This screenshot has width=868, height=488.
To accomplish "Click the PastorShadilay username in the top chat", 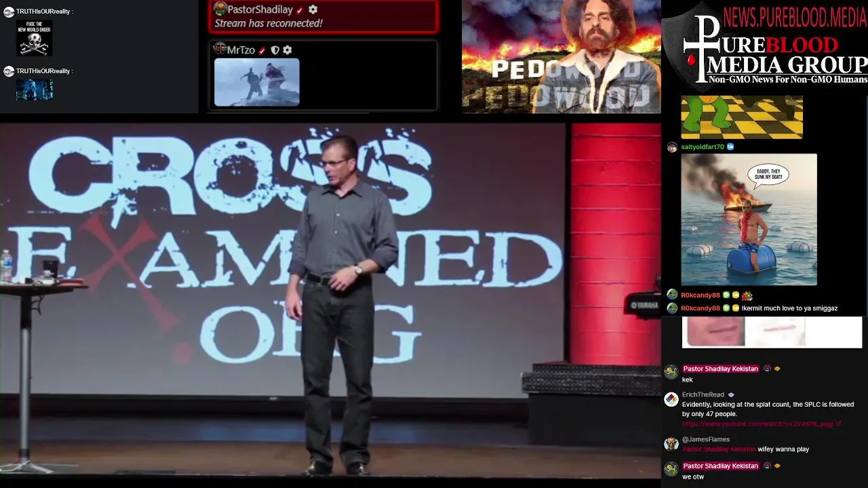I will [260, 9].
